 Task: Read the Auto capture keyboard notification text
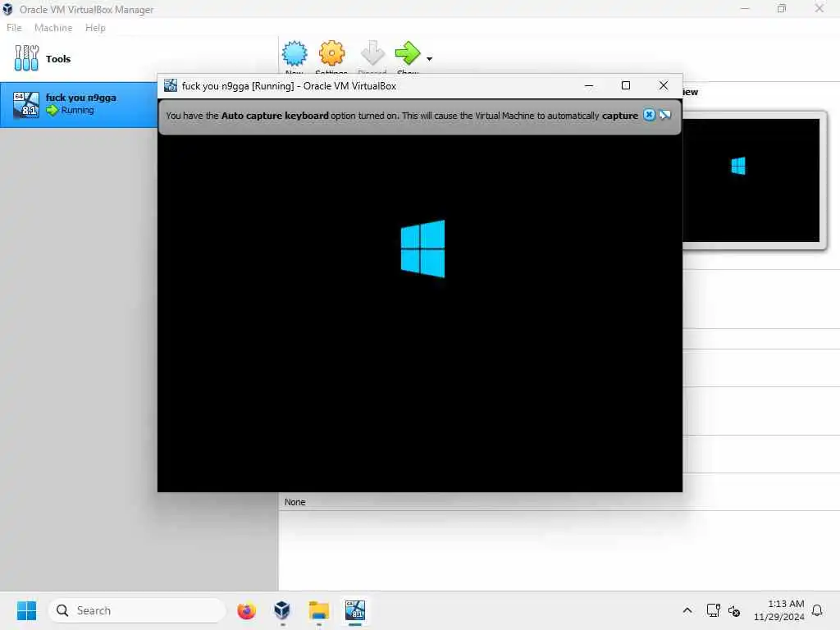(402, 115)
